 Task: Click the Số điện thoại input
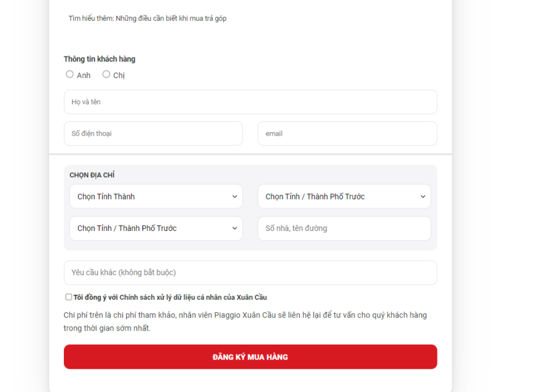tap(153, 133)
